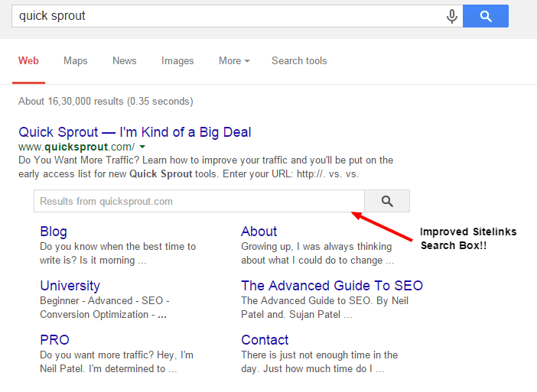This screenshot has width=537, height=392.
Task: Open the More dropdown menu
Action: click(x=234, y=61)
